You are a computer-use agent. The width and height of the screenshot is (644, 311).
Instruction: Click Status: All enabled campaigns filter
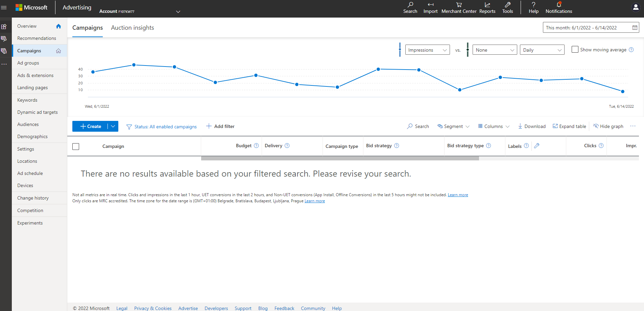[165, 127]
